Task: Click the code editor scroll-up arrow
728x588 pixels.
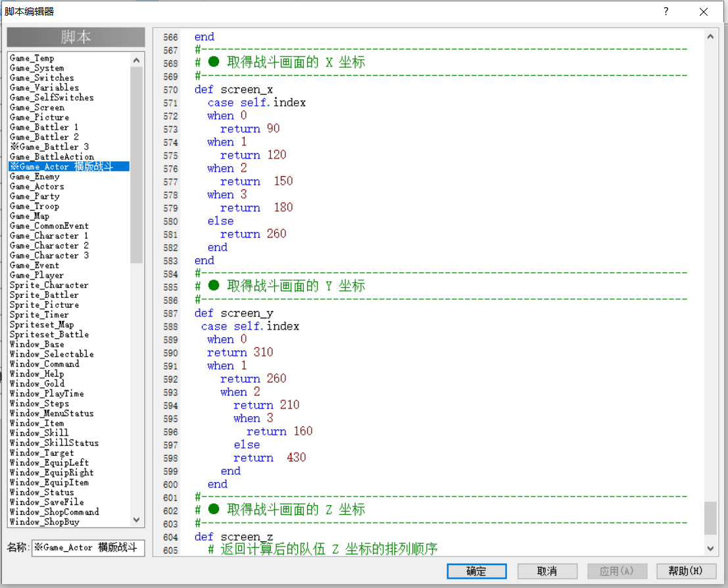Action: click(x=710, y=36)
